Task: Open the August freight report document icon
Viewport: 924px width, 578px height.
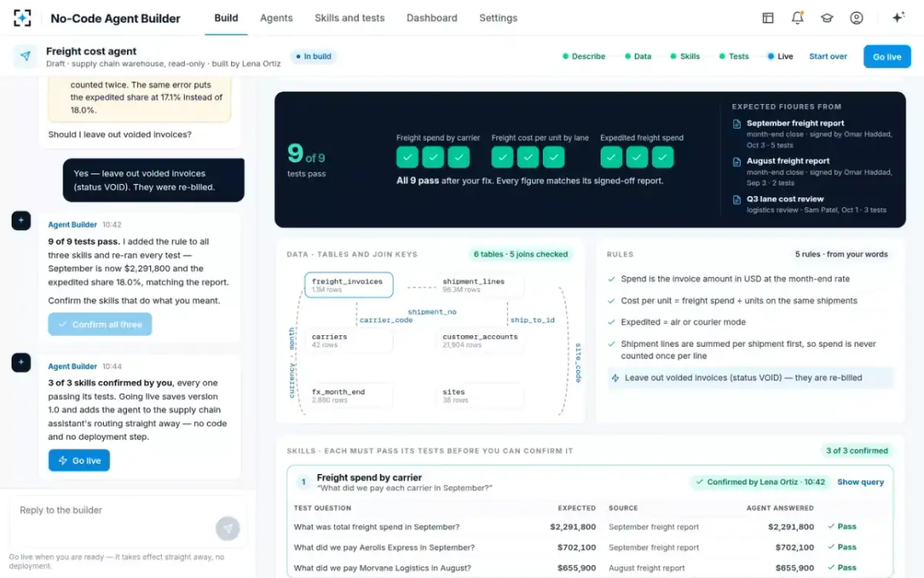Action: click(x=738, y=161)
